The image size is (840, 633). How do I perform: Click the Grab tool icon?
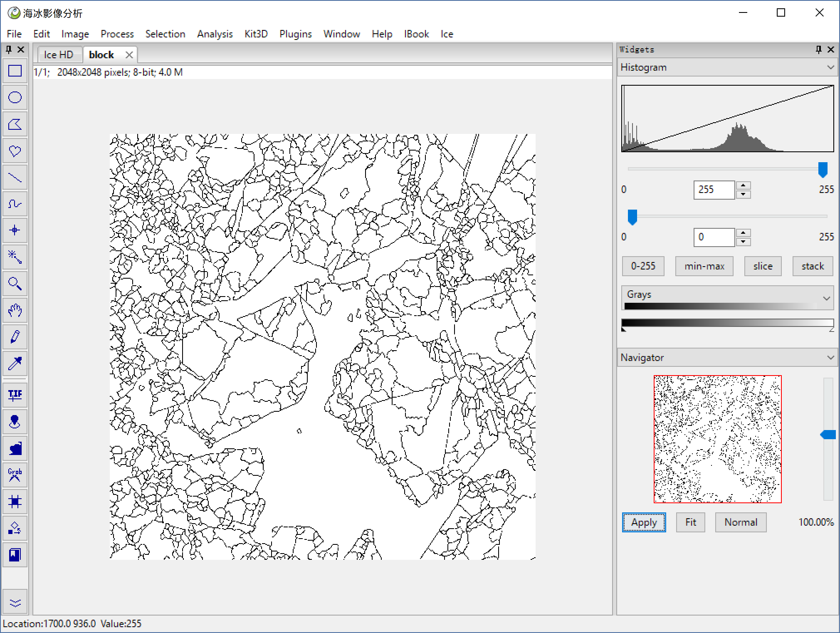(15, 475)
